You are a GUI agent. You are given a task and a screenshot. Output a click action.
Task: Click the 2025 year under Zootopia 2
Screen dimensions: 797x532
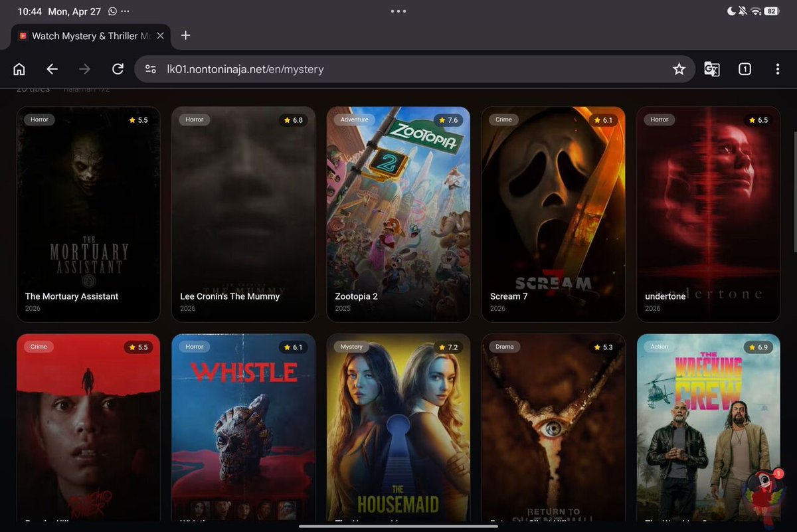(343, 309)
